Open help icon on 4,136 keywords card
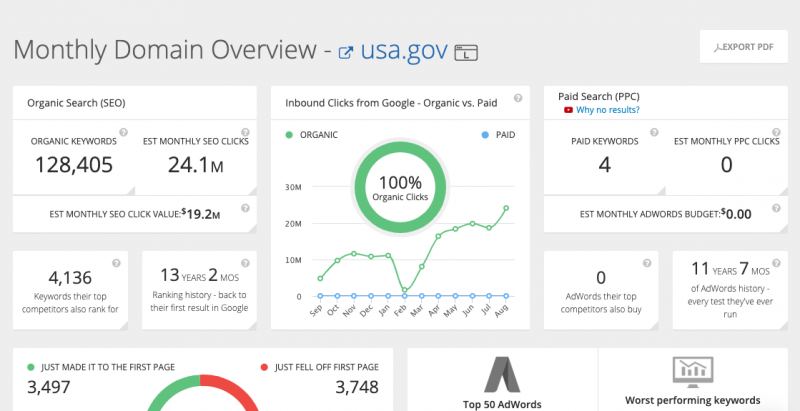This screenshot has height=411, width=800. point(116,263)
